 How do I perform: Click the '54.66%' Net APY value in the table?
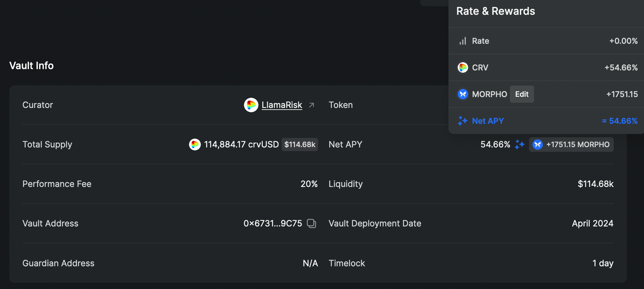(495, 144)
